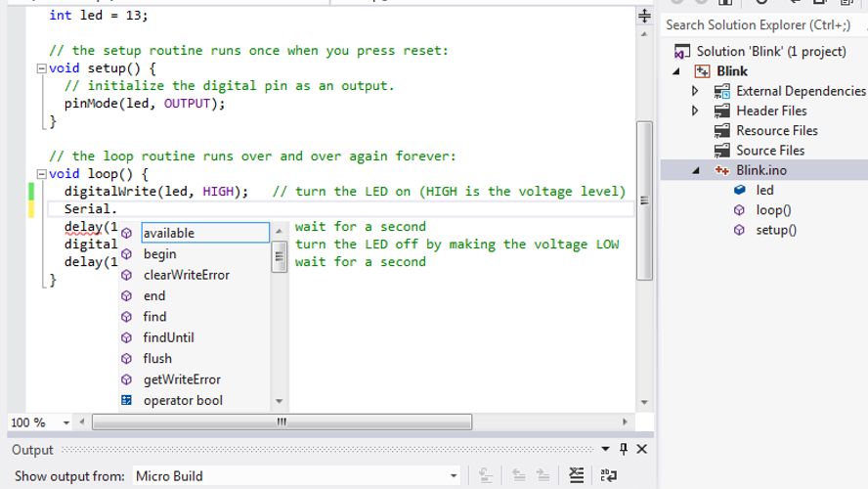Pick 'clearWriteError' from completion list
Viewport: 868px width, 489px height.
187,275
